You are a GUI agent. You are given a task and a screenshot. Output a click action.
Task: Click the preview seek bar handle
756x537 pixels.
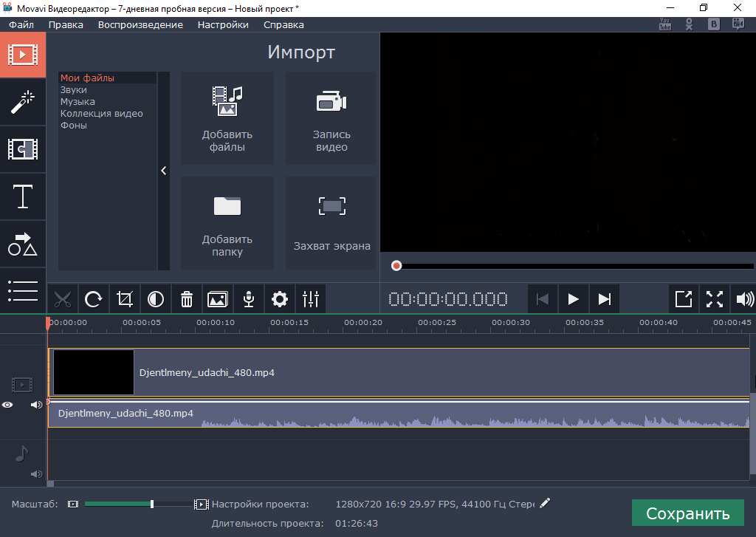click(396, 266)
